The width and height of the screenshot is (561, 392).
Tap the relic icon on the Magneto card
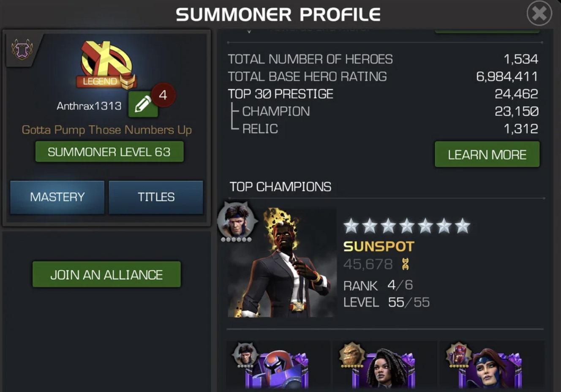pos(245,355)
